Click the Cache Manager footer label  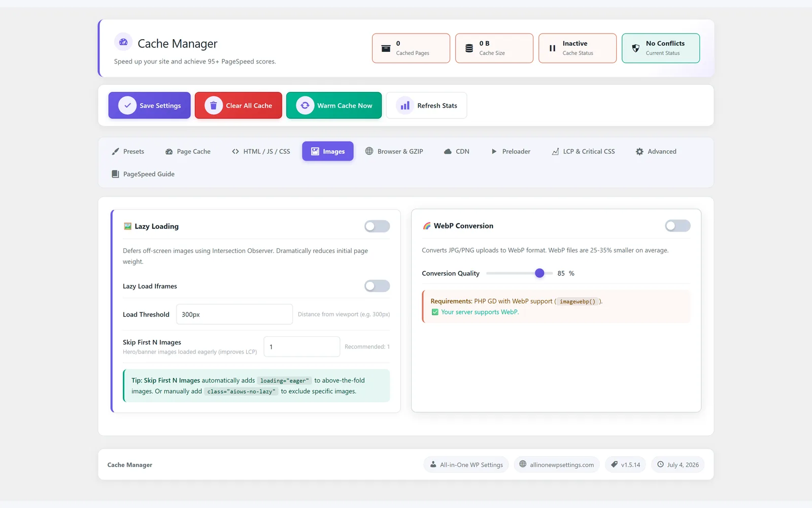(130, 465)
